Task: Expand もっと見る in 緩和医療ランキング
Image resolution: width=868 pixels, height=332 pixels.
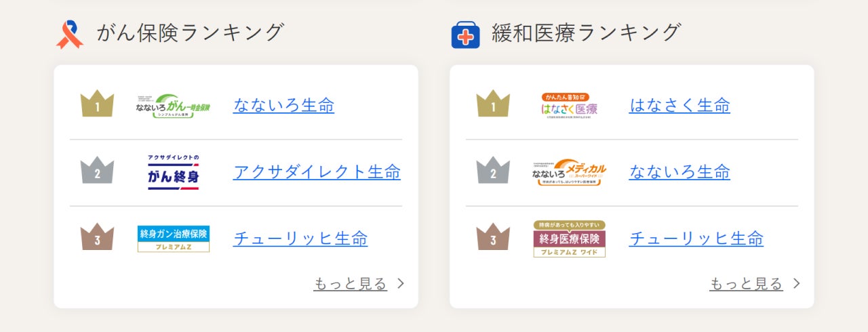Action: pyautogui.click(x=755, y=283)
